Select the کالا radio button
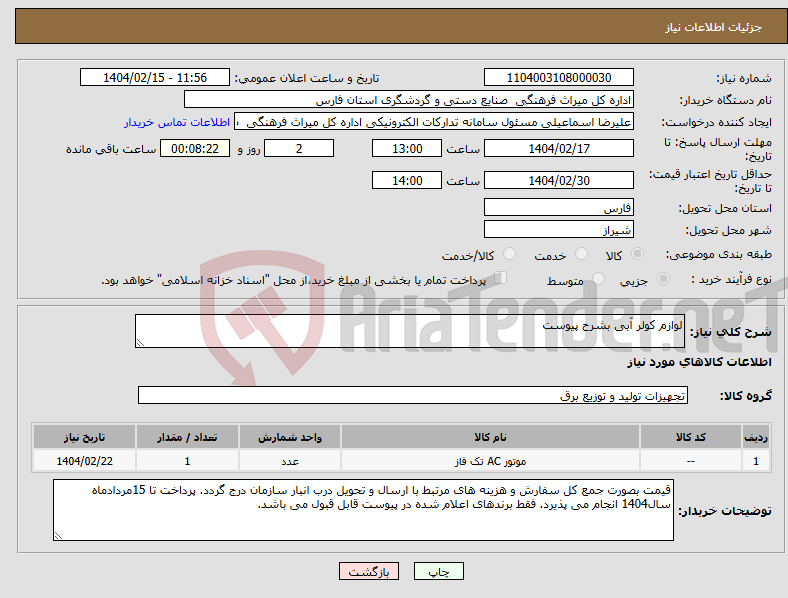Viewport: 788px width, 598px height. click(637, 254)
